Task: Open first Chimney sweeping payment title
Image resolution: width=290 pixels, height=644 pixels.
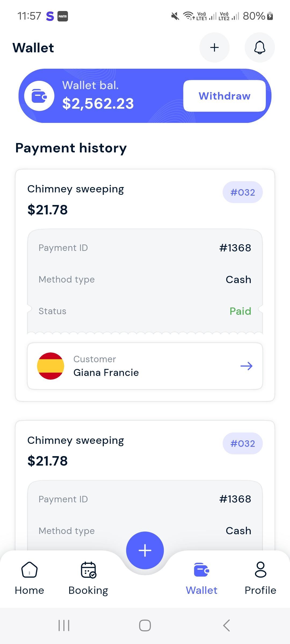Action: 76,189
